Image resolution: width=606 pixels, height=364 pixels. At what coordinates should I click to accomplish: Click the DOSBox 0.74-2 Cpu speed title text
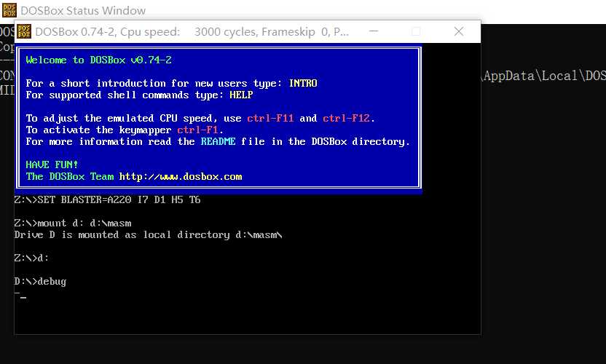click(x=192, y=32)
